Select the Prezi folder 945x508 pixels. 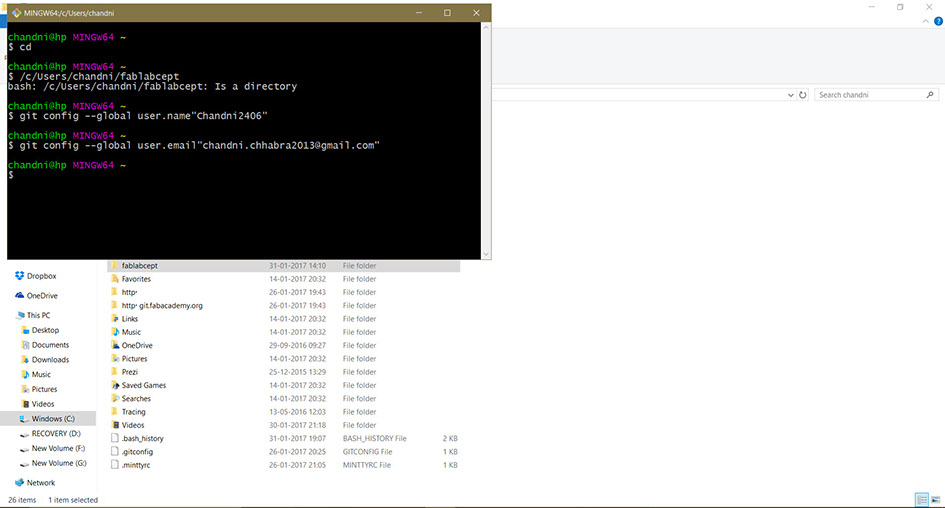coord(130,372)
